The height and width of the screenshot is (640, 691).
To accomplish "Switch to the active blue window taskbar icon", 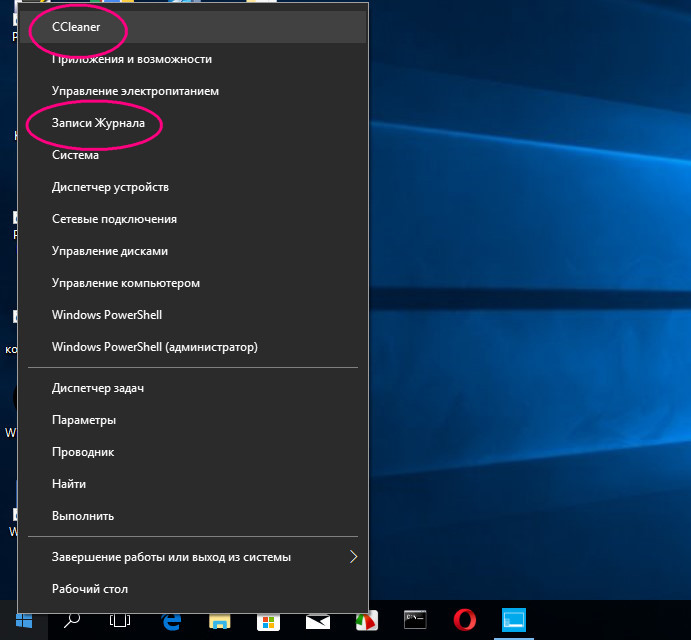I will pos(514,621).
